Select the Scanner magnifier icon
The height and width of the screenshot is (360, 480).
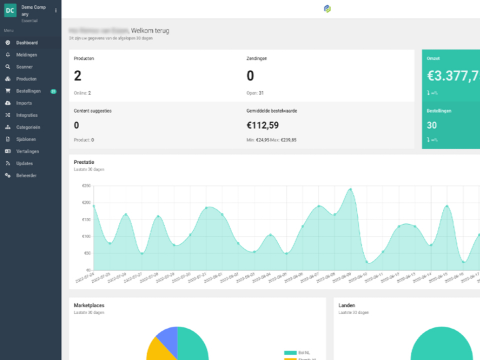click(8, 67)
